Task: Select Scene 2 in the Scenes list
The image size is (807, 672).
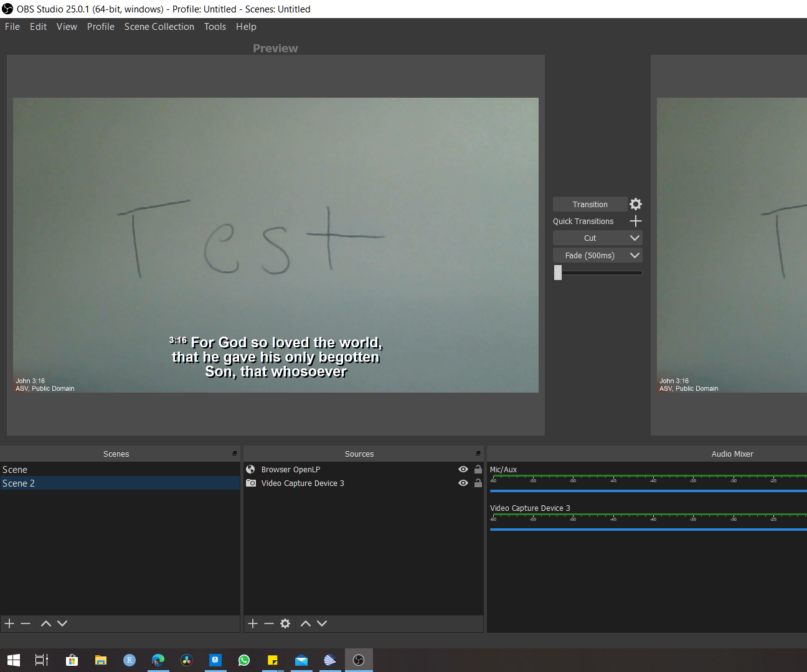Action: (62, 483)
